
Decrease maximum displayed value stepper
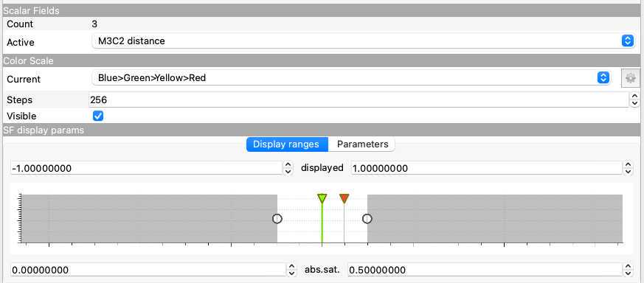coord(628,172)
